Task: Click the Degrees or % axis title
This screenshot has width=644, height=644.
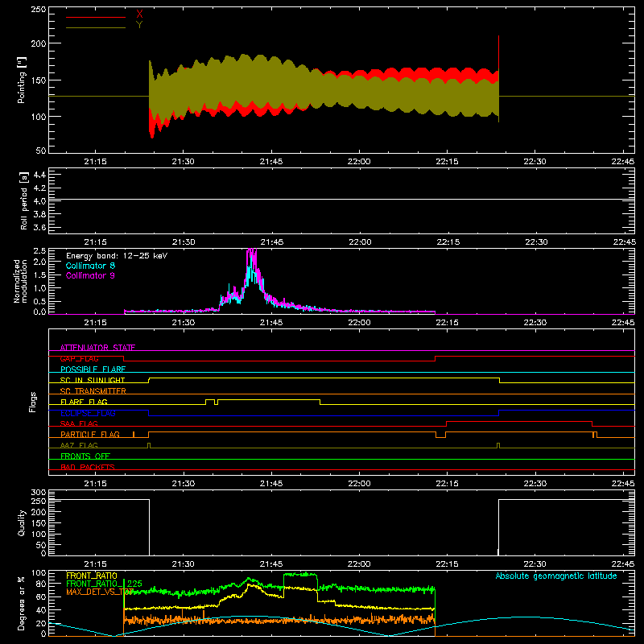Action: (21, 603)
